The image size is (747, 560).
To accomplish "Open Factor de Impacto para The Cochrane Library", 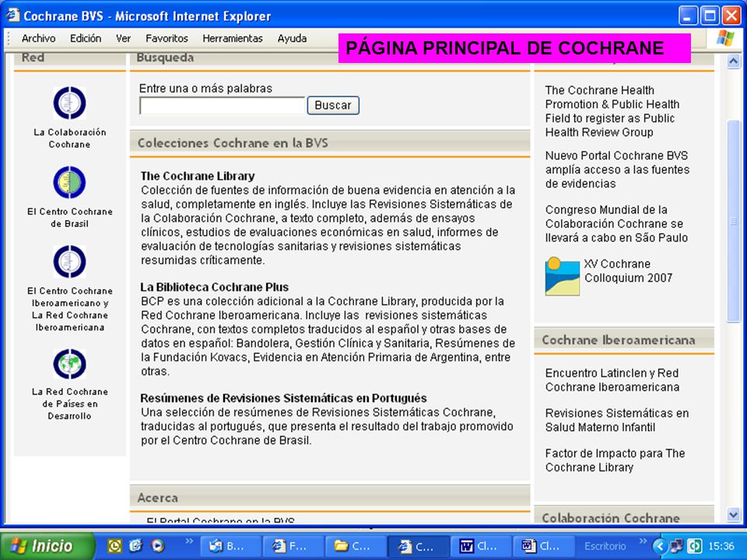I will tap(615, 460).
